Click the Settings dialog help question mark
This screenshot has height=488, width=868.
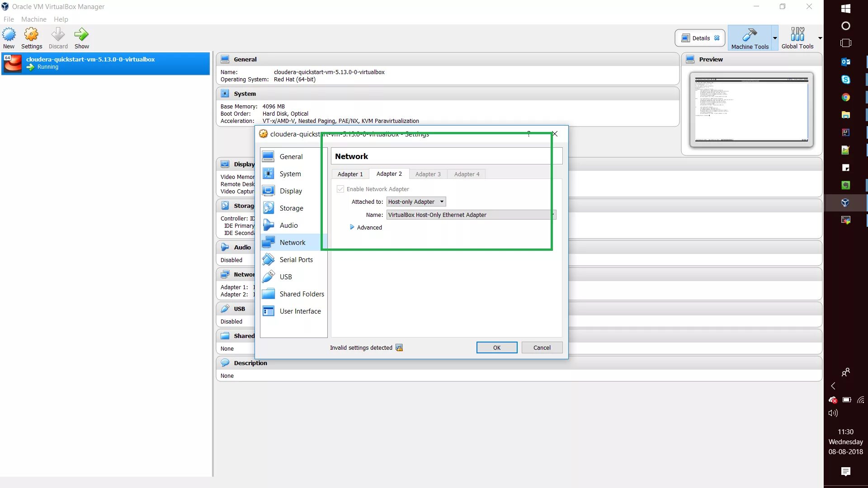(528, 134)
